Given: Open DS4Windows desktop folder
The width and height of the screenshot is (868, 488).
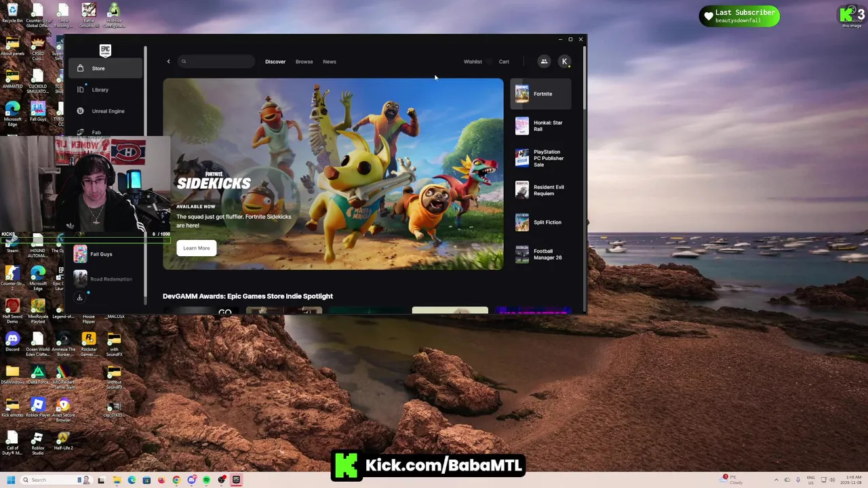Looking at the screenshot, I should 12,374.
